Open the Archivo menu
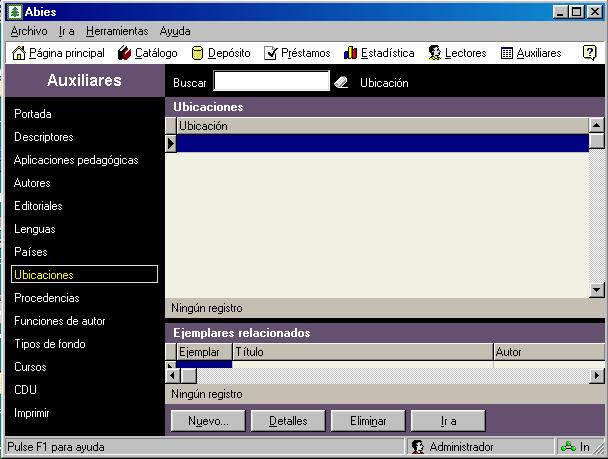 coord(28,31)
